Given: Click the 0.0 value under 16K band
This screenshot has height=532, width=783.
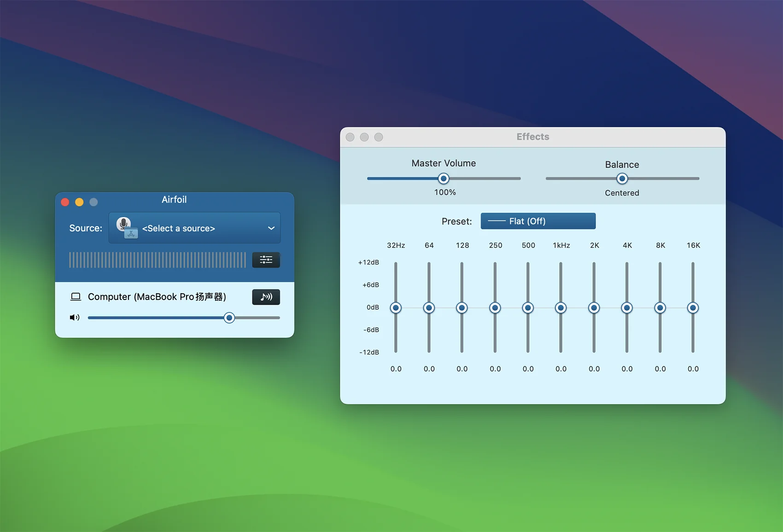Looking at the screenshot, I should pos(693,369).
